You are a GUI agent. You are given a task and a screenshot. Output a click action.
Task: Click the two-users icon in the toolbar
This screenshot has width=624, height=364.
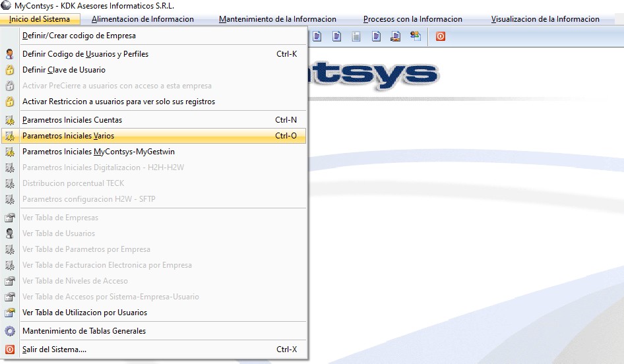(416, 36)
